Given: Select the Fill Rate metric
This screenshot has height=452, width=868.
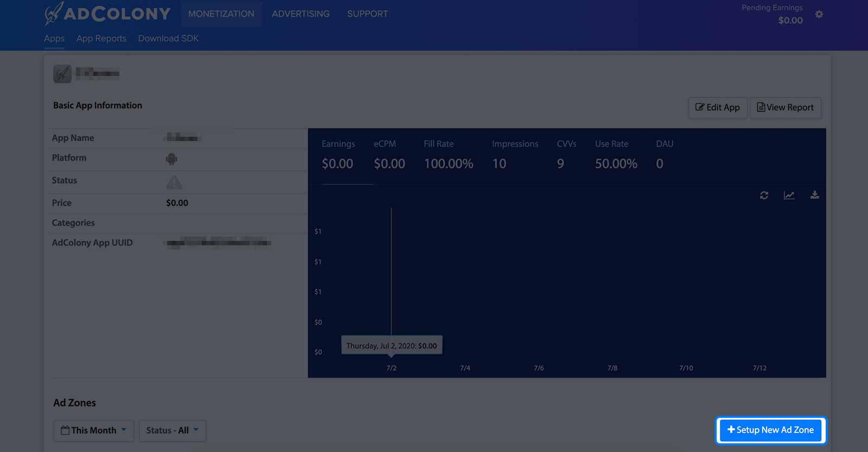Looking at the screenshot, I should click(449, 154).
